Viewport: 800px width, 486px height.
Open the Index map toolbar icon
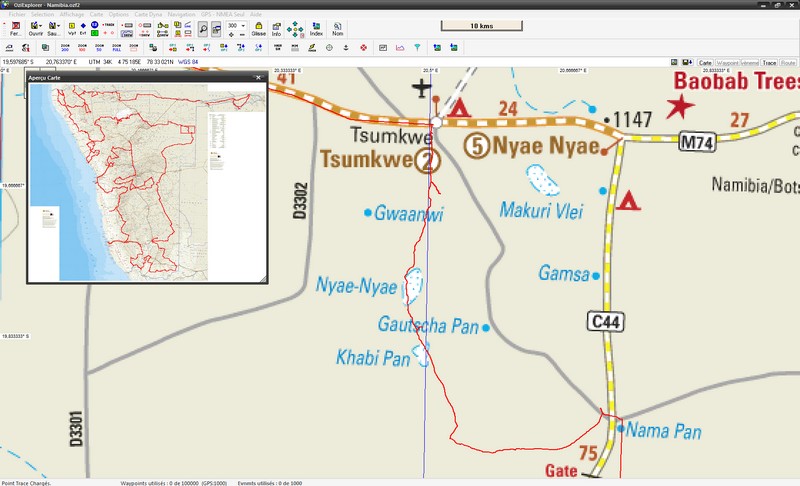[316, 29]
